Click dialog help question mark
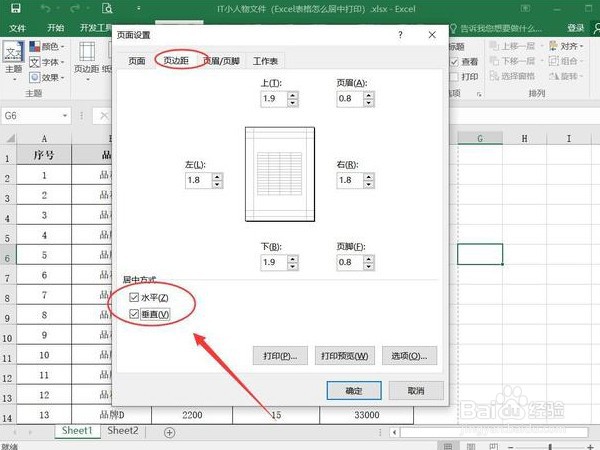The height and width of the screenshot is (450, 600). tap(400, 35)
